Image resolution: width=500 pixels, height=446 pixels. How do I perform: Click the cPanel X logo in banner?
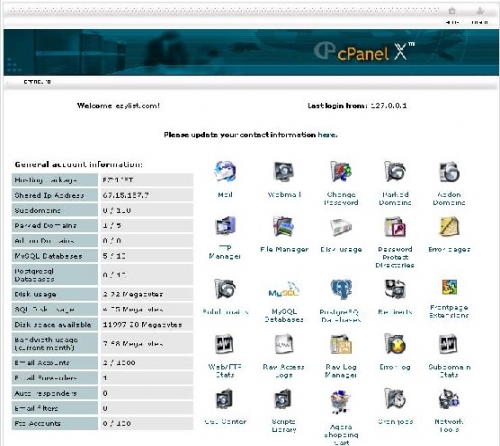point(364,52)
